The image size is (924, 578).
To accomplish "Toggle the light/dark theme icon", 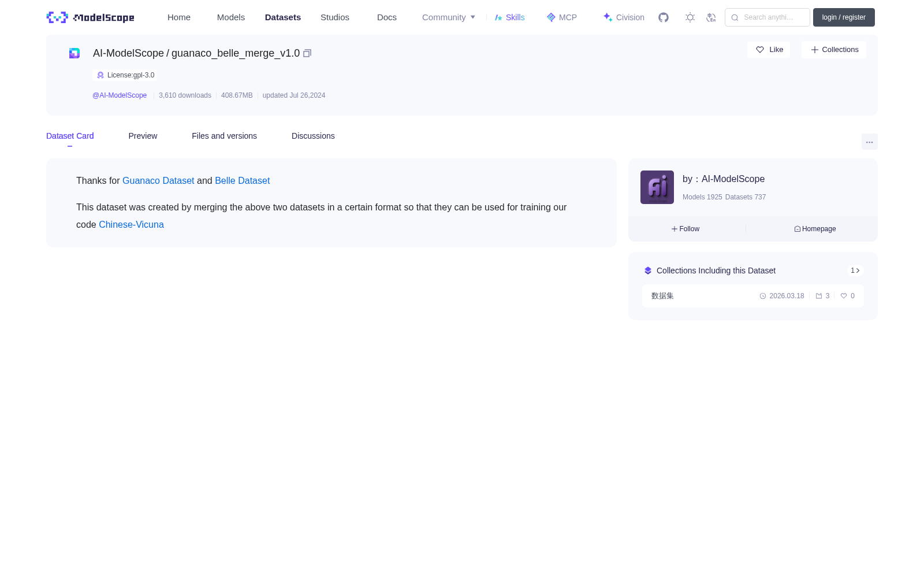I will pos(690,17).
